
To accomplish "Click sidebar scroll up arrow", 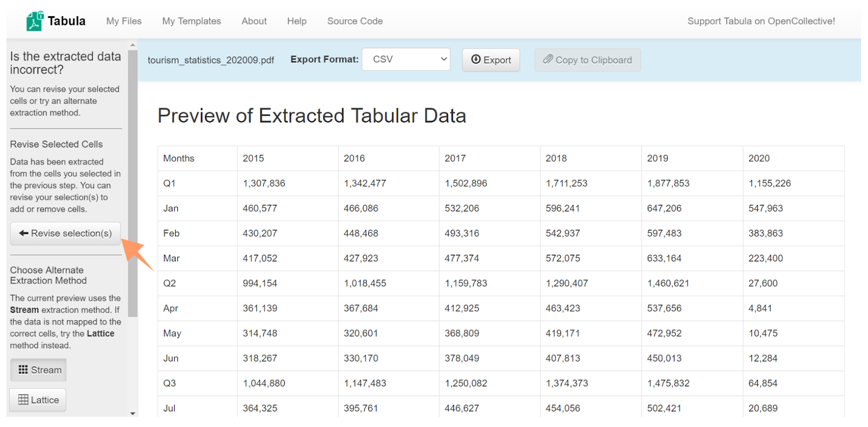I will pyautogui.click(x=133, y=45).
